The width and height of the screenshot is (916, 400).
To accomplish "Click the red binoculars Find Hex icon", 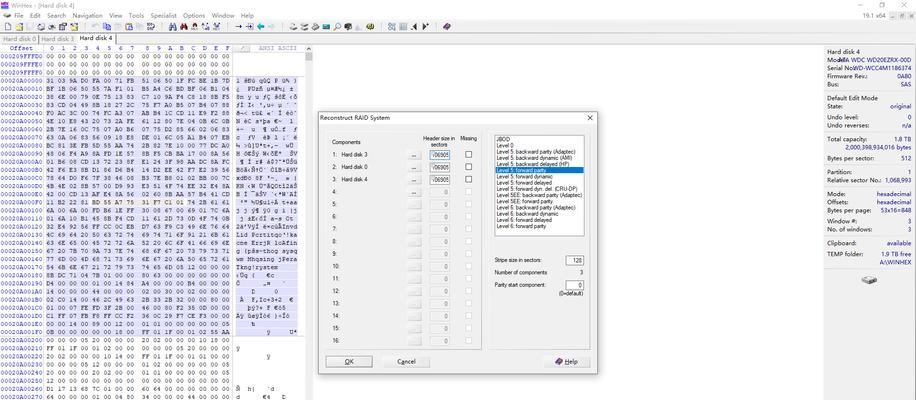I will click(183, 26).
